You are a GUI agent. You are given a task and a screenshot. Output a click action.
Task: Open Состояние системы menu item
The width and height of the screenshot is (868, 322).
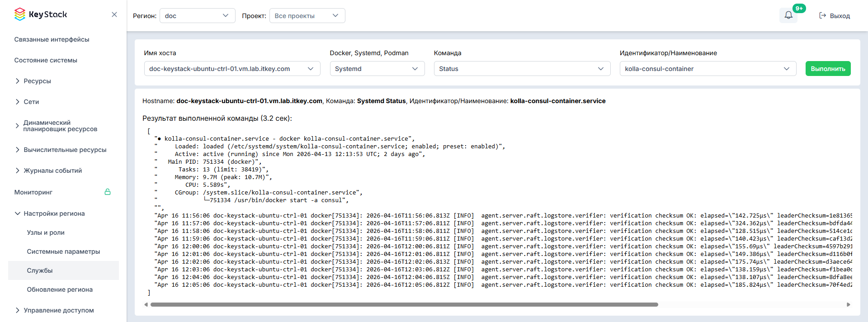click(x=46, y=60)
